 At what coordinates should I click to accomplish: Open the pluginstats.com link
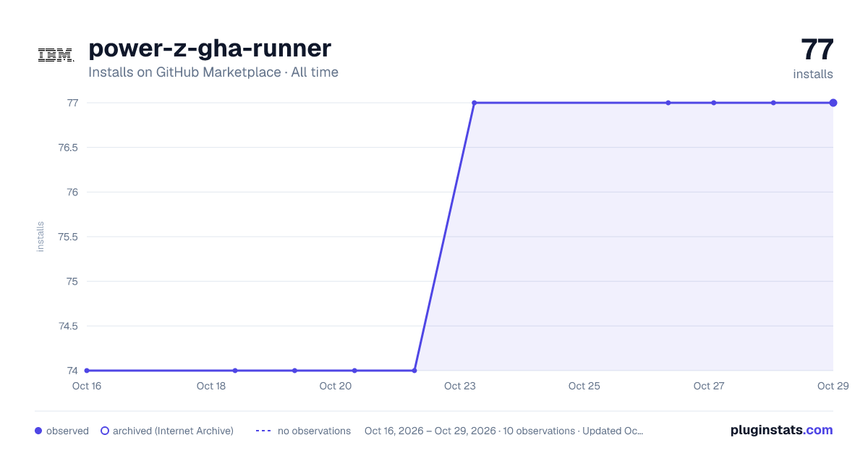781,430
